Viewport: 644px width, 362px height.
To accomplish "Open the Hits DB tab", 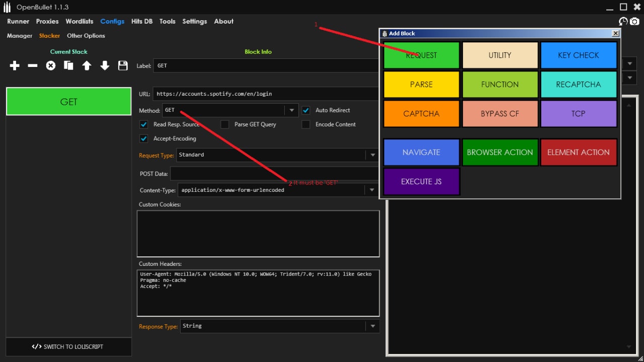I will [x=142, y=21].
